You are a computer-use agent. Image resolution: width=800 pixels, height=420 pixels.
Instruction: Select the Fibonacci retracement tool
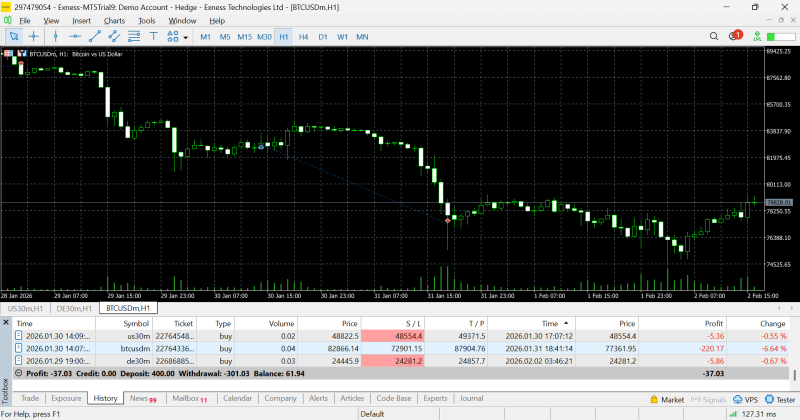(x=134, y=37)
